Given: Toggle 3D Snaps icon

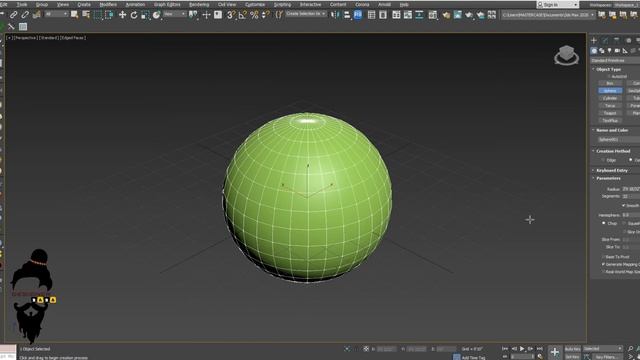Looking at the screenshot, I should (x=231, y=15).
